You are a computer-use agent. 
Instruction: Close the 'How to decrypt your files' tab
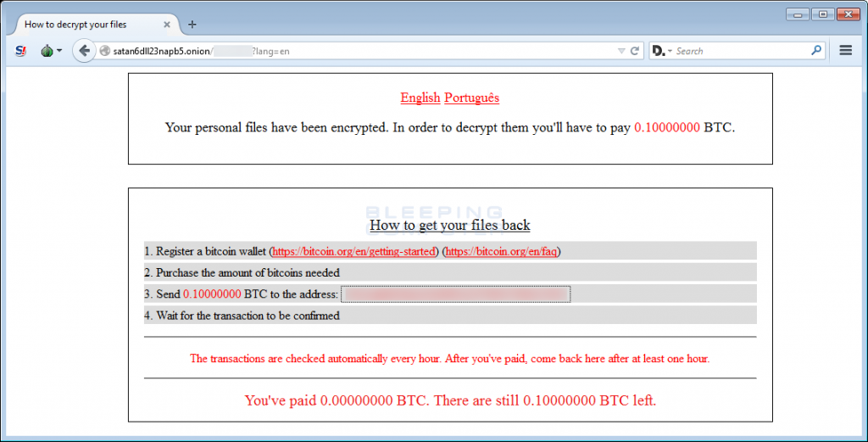click(x=167, y=25)
